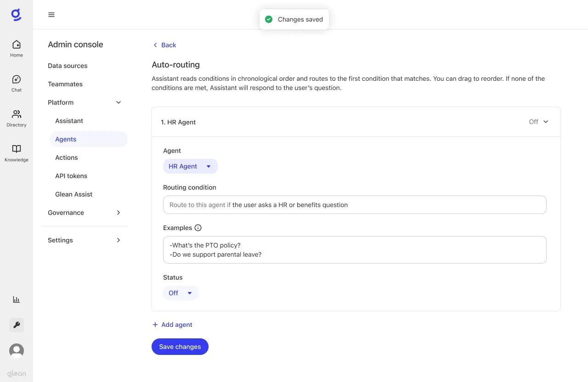Click the plus icon beside Add agent
Screen dimensions: 588x382
155,325
